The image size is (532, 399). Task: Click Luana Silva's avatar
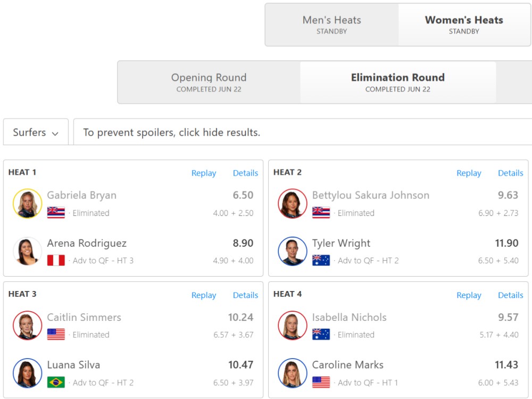[28, 373]
